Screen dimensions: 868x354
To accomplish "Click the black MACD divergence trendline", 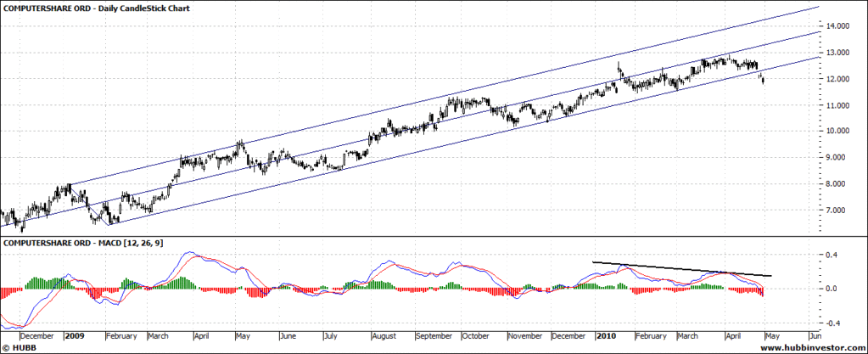I will (681, 269).
